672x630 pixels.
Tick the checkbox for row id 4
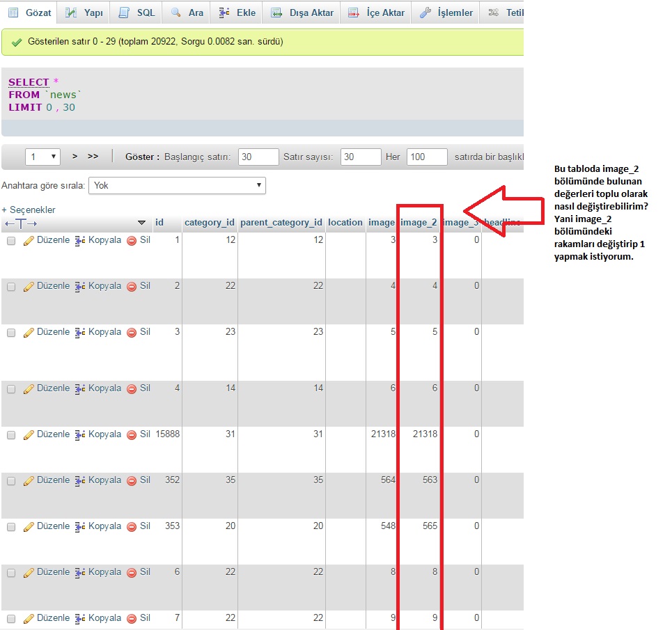click(11, 389)
